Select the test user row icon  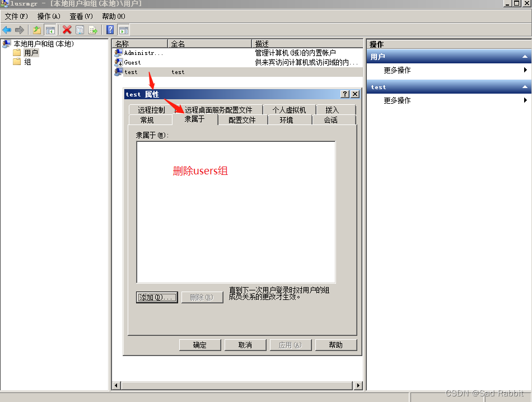click(118, 72)
